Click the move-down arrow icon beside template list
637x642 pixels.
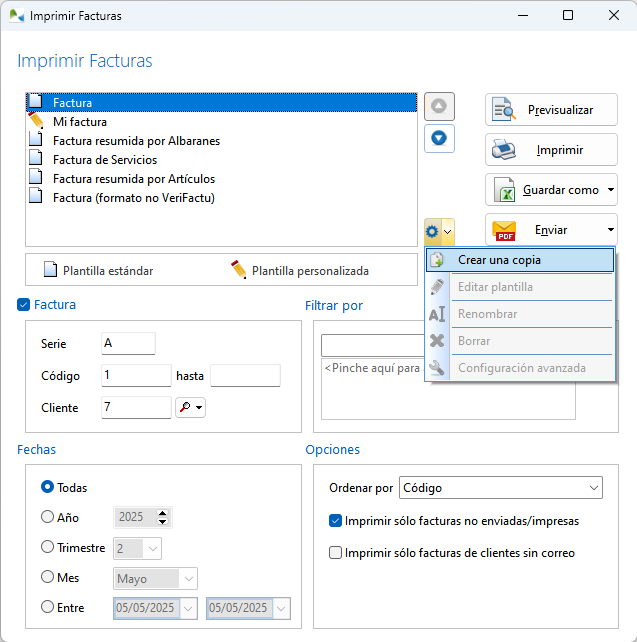(439, 137)
